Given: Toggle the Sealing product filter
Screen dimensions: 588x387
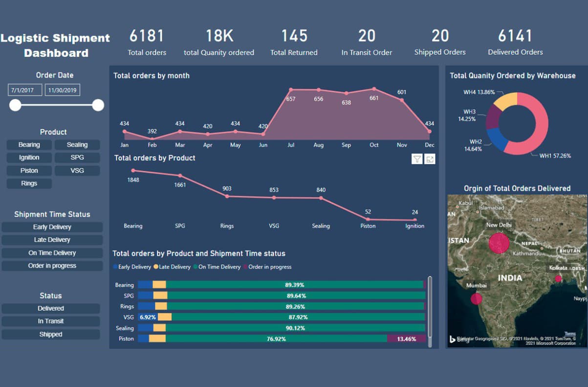Looking at the screenshot, I should coord(77,145).
